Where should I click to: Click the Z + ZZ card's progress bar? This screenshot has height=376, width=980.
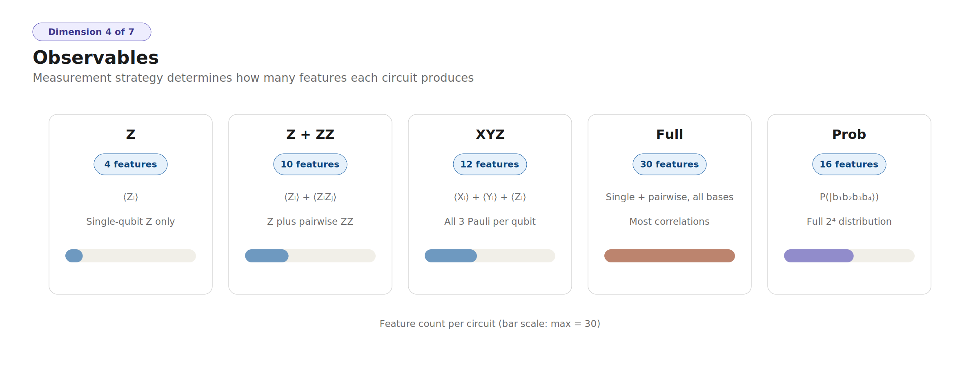click(267, 256)
